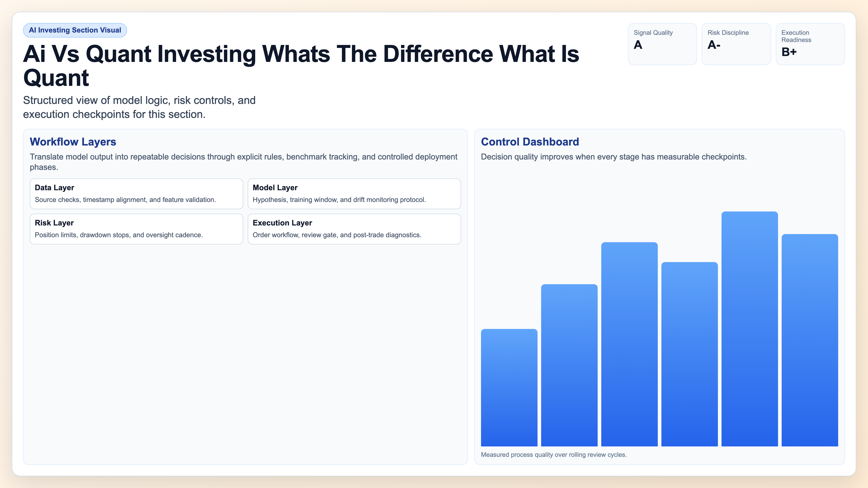Click the Risk Discipline A- card

tap(736, 44)
